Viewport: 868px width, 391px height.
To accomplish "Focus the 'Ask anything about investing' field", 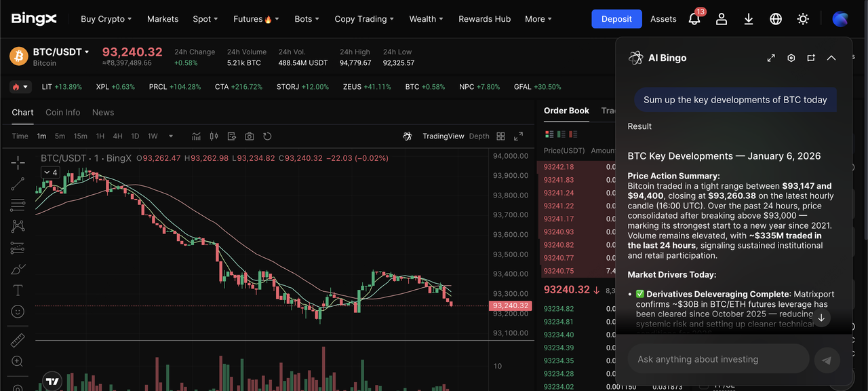I will coord(717,359).
